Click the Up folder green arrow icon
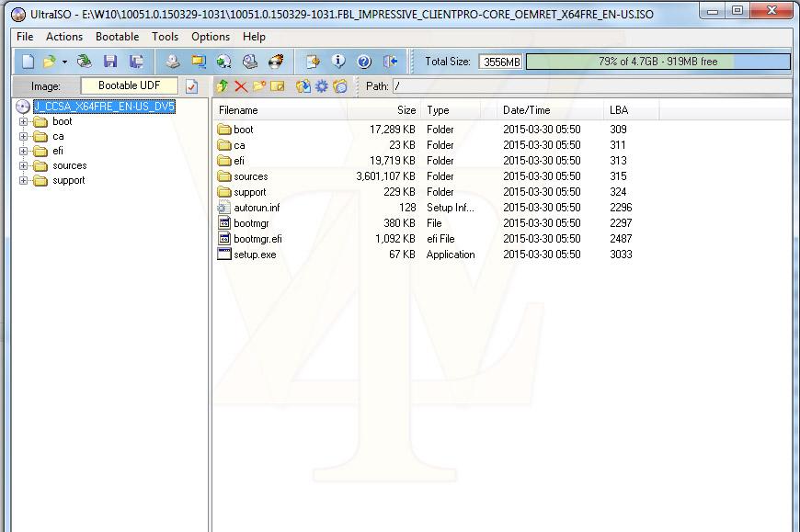Viewport: 800px width, 532px height. coord(222,86)
